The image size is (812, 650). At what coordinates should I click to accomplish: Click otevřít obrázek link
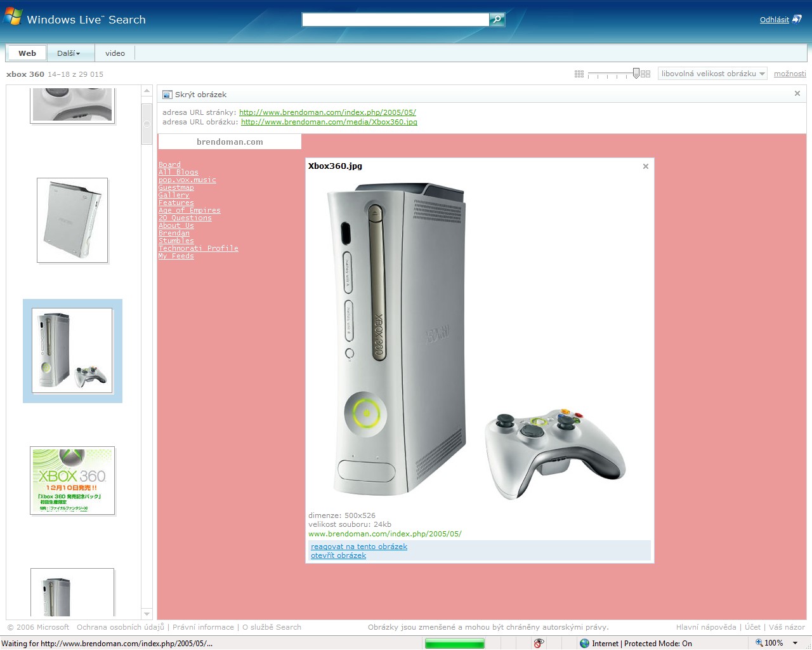pos(338,555)
